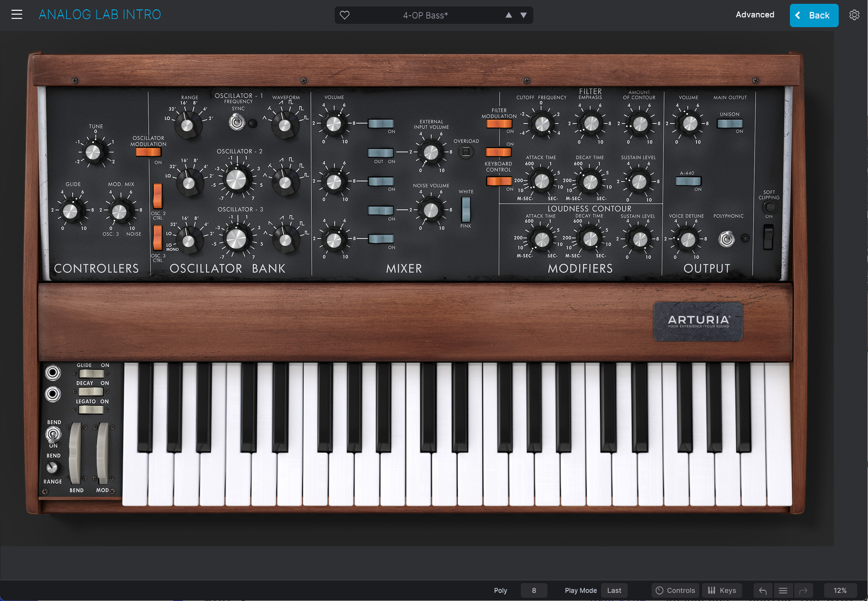Image resolution: width=868 pixels, height=601 pixels.
Task: Click the Mod Mix knob
Action: (119, 211)
